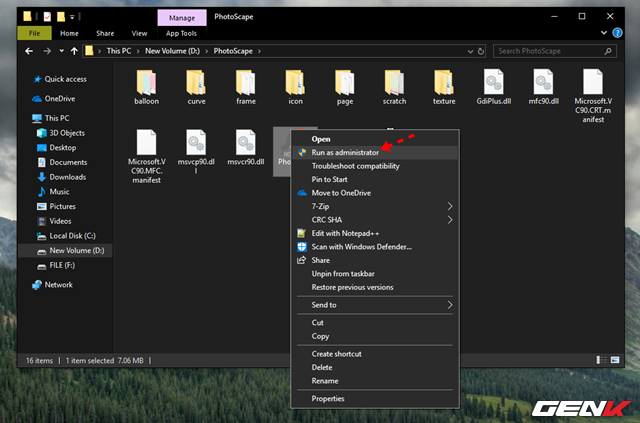Image resolution: width=640 pixels, height=423 pixels.
Task: Open the App Tools tab
Action: click(181, 33)
